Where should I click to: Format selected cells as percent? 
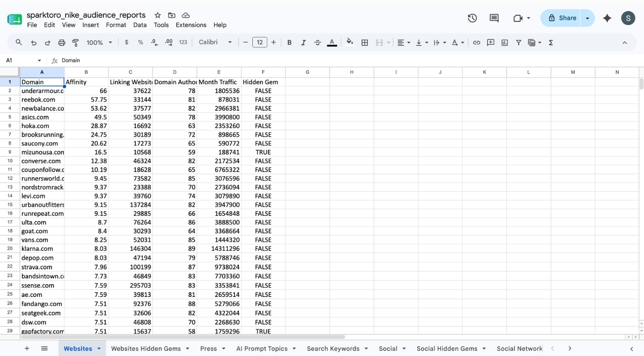(140, 43)
